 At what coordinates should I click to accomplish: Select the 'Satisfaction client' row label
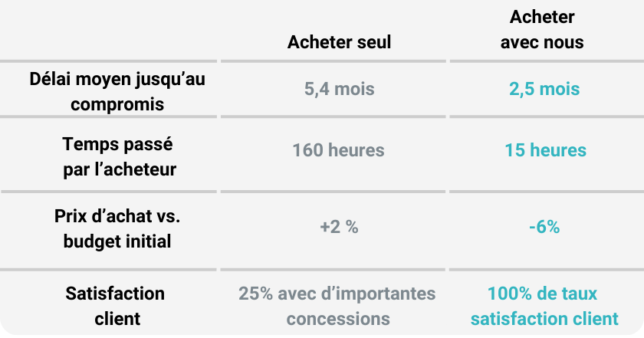(x=116, y=306)
